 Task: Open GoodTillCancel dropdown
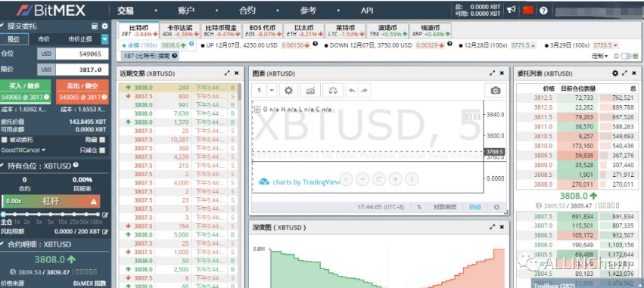[x=23, y=150]
